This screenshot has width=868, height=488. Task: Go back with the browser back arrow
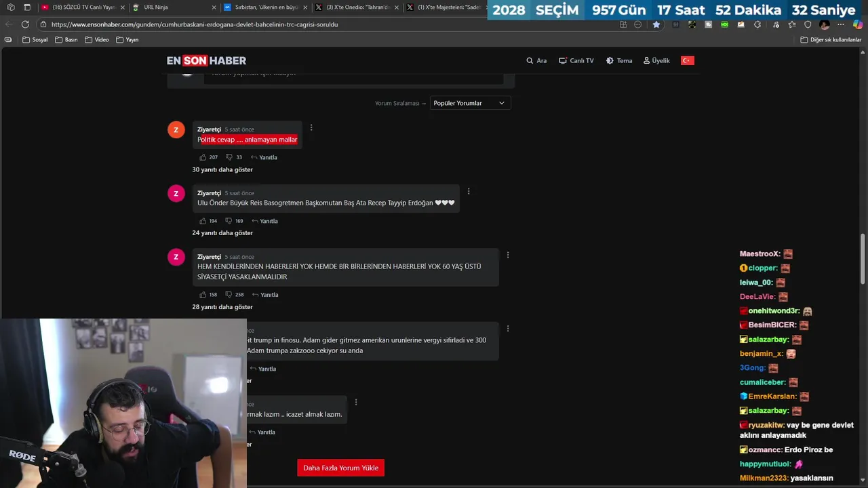pos(9,24)
